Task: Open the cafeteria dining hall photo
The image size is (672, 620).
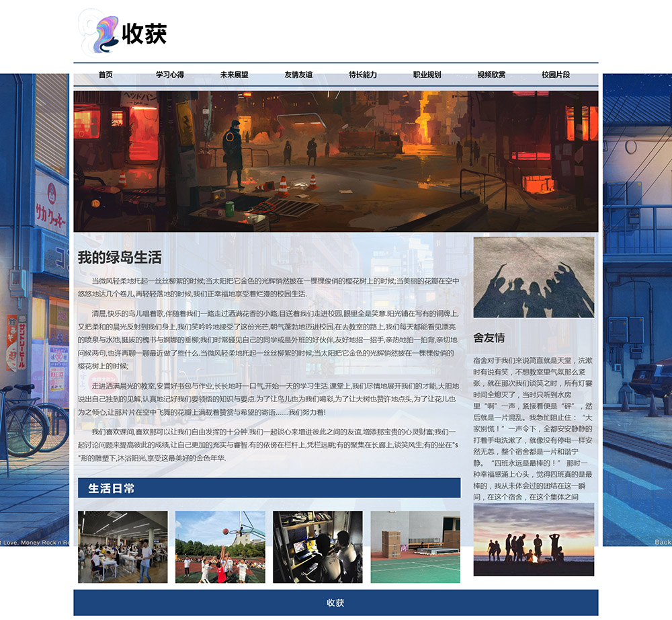Action: pos(122,547)
